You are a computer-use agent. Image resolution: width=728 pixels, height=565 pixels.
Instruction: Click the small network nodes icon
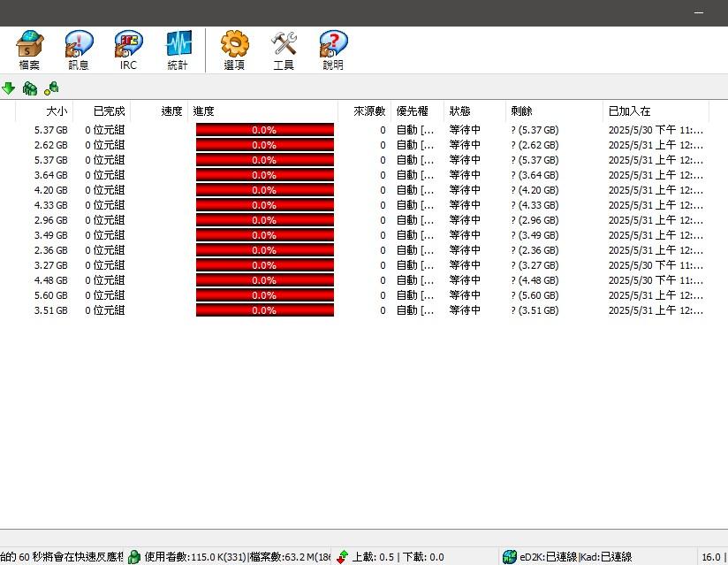point(51,88)
